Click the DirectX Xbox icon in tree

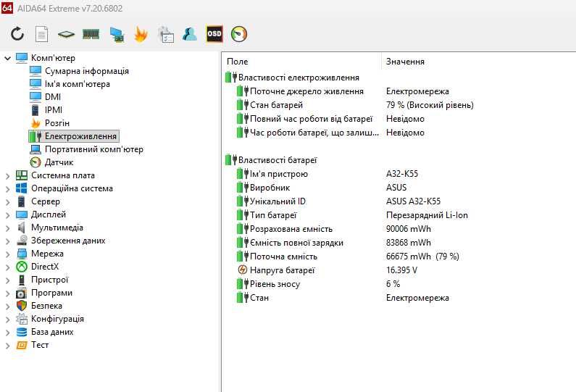coord(22,267)
